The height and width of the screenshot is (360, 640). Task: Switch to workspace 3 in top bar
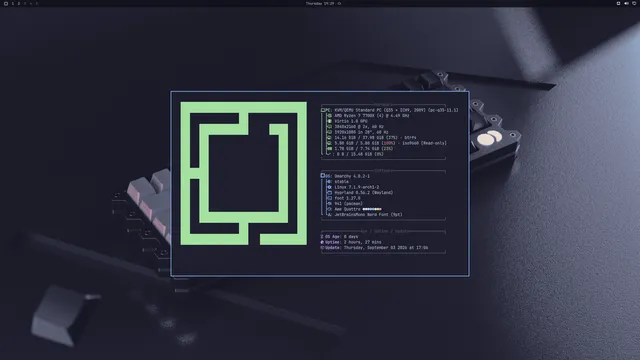point(24,3)
